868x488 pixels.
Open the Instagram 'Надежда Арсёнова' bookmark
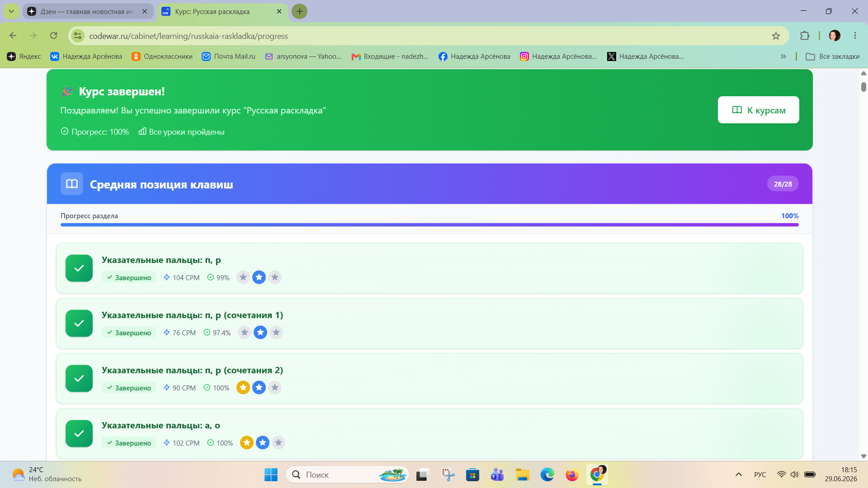[x=558, y=56]
